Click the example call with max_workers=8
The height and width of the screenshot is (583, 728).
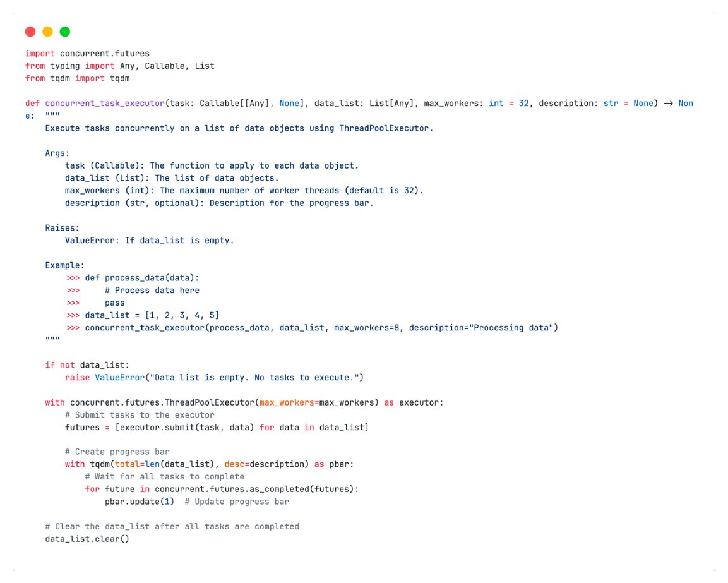(x=312, y=328)
